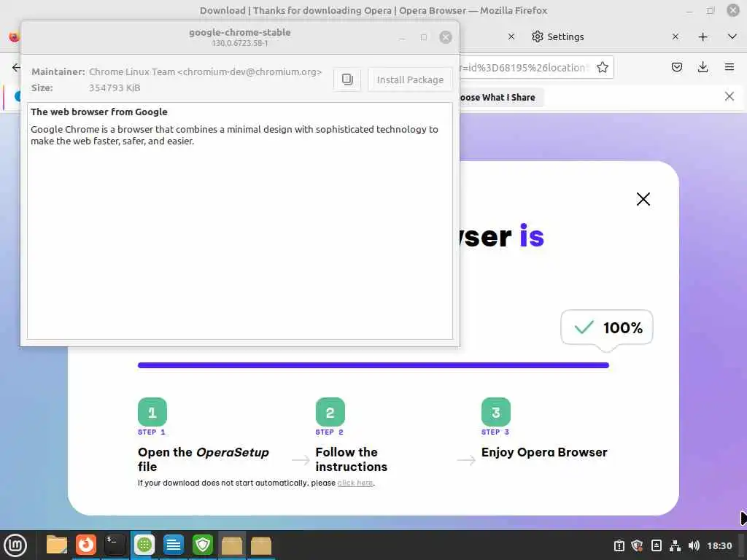Open the green shield app in taskbar
This screenshot has width=747, height=560.
point(203,545)
